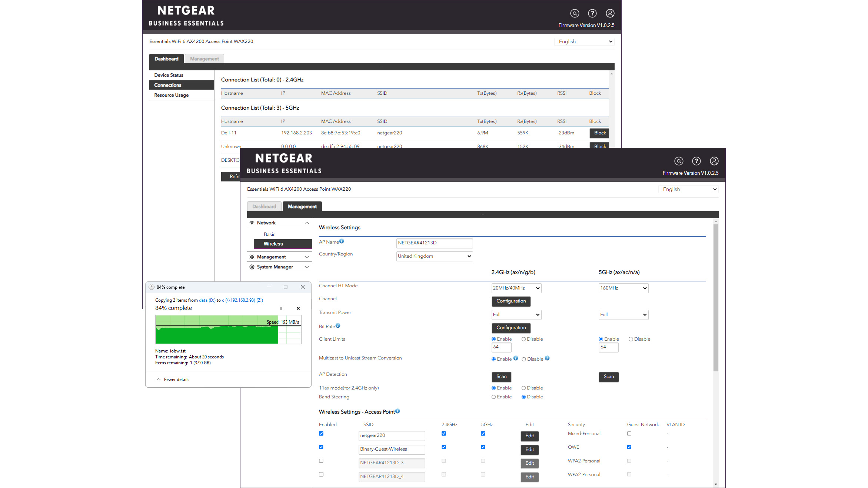This screenshot has height=488, width=868.
Task: Collapse the Network sidebar section
Action: 306,223
